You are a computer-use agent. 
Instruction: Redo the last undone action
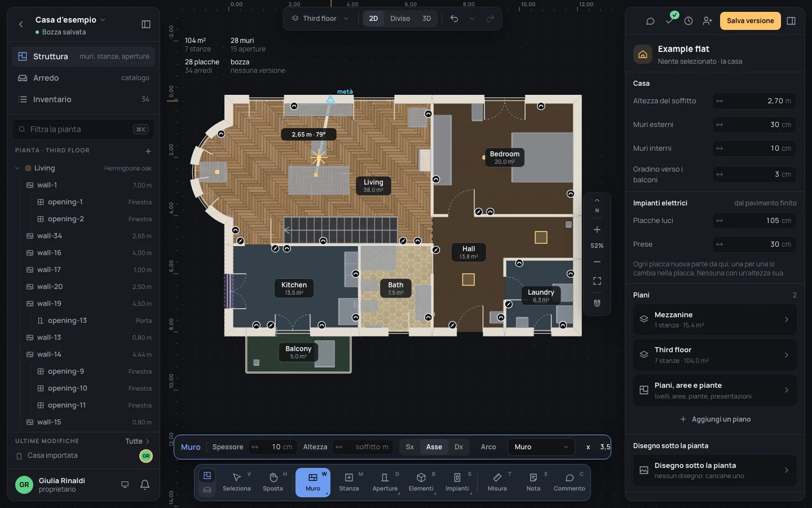[x=491, y=19]
